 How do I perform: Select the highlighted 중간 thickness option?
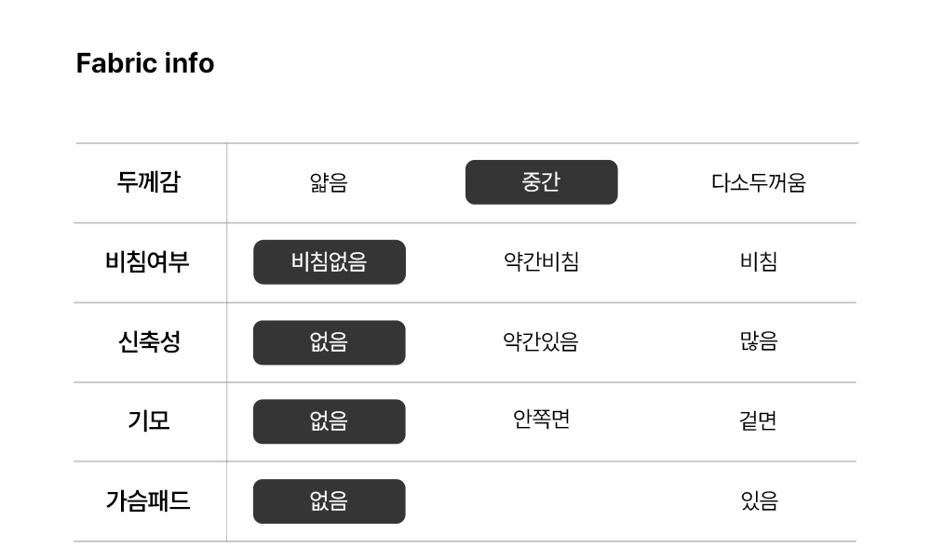541,182
